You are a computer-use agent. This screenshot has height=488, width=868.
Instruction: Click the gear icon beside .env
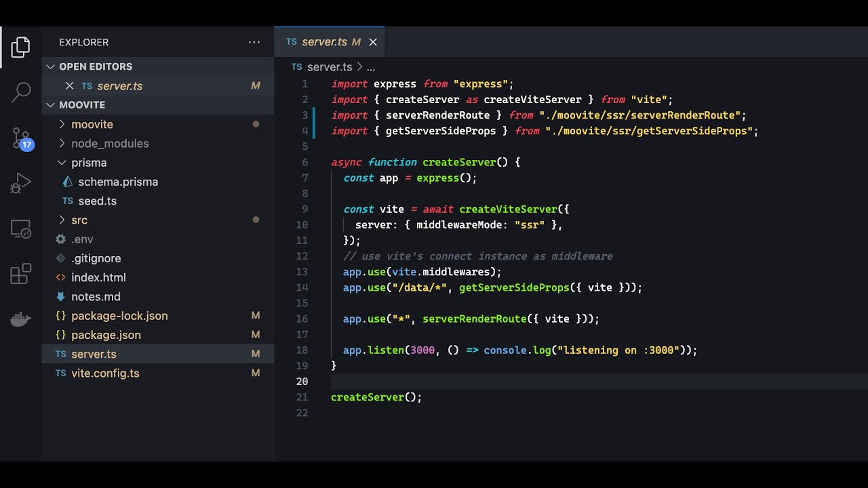pos(60,239)
